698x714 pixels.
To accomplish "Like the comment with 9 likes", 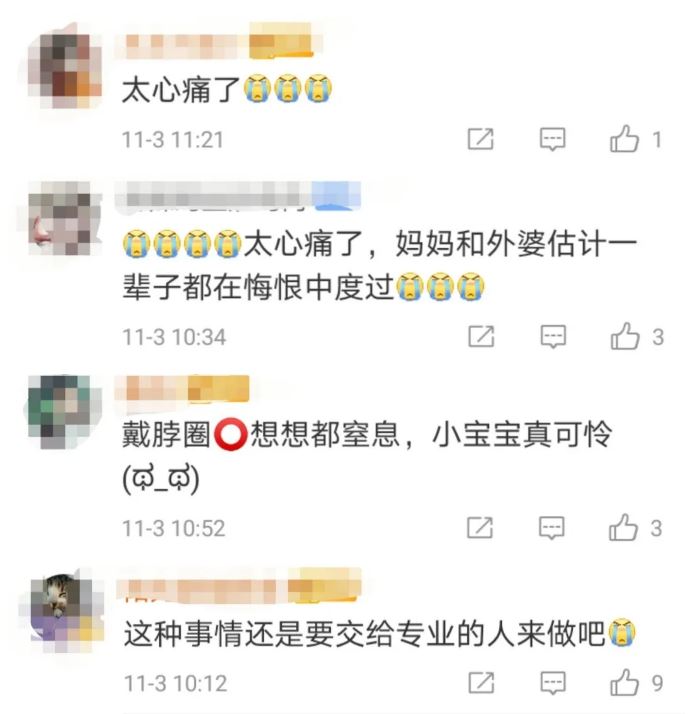I will pyautogui.click(x=625, y=683).
